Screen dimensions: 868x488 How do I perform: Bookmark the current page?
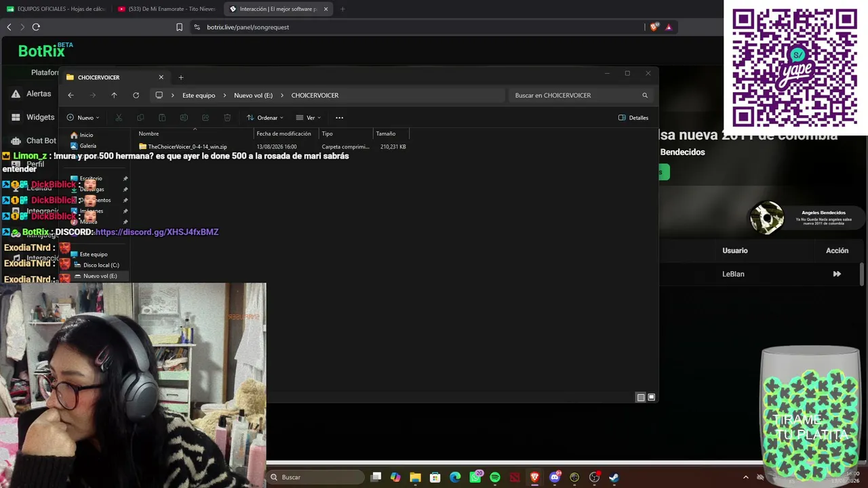(x=179, y=27)
